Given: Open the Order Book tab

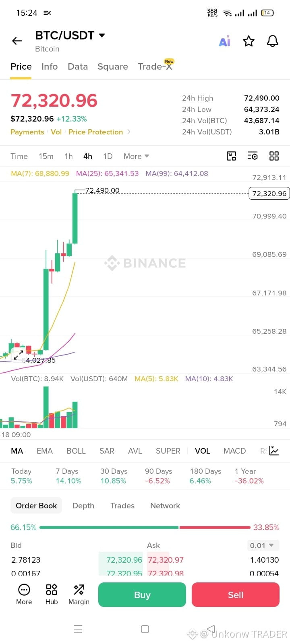Looking at the screenshot, I should [x=36, y=506].
